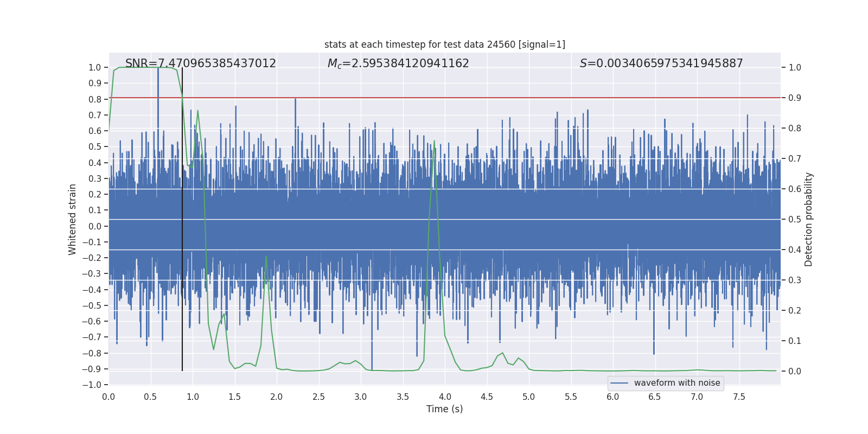Click the 0.5 tick on right probability axis
This screenshot has height=434, width=868.
click(x=795, y=219)
